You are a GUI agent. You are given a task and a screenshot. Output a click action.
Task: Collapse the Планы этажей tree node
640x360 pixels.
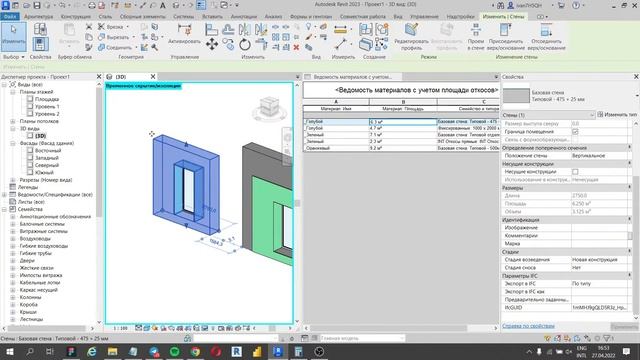pyautogui.click(x=13, y=92)
